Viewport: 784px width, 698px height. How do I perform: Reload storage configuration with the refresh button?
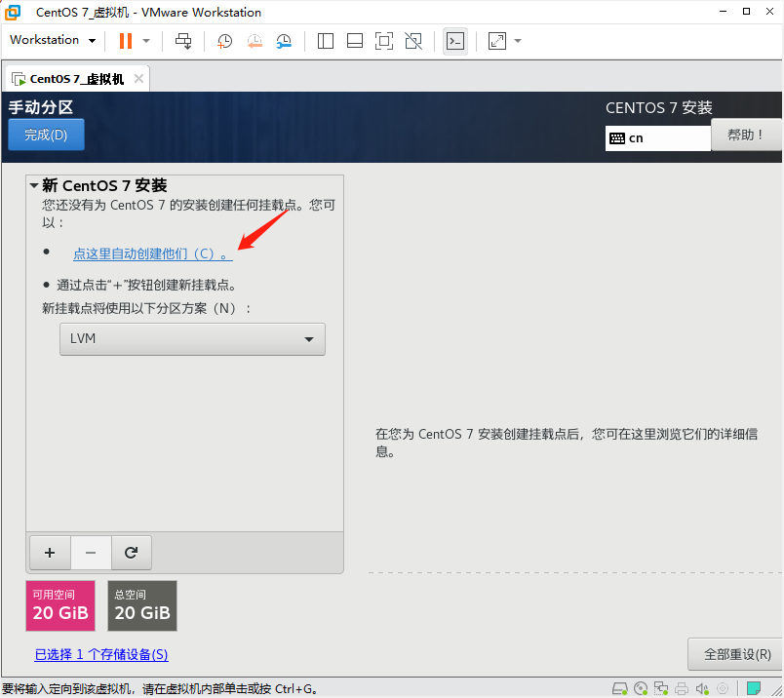(x=131, y=553)
